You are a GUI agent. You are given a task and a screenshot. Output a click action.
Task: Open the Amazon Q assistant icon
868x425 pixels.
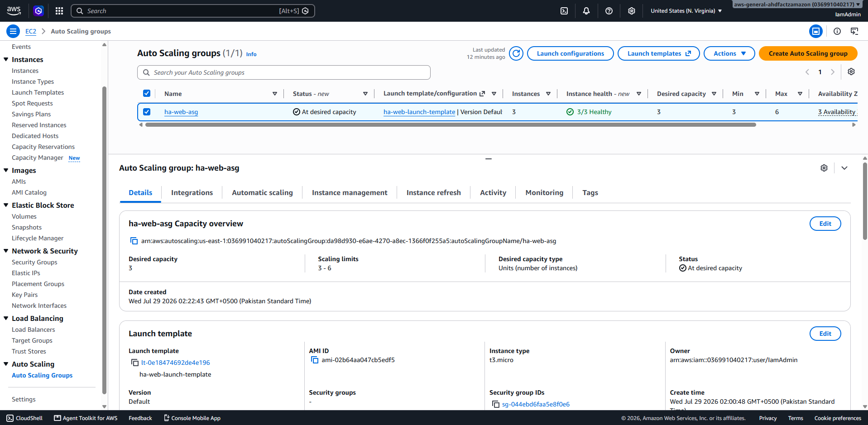[38, 11]
